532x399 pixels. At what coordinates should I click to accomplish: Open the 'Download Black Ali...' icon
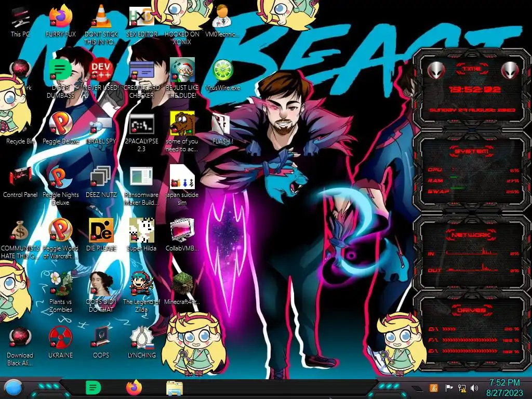coord(20,347)
